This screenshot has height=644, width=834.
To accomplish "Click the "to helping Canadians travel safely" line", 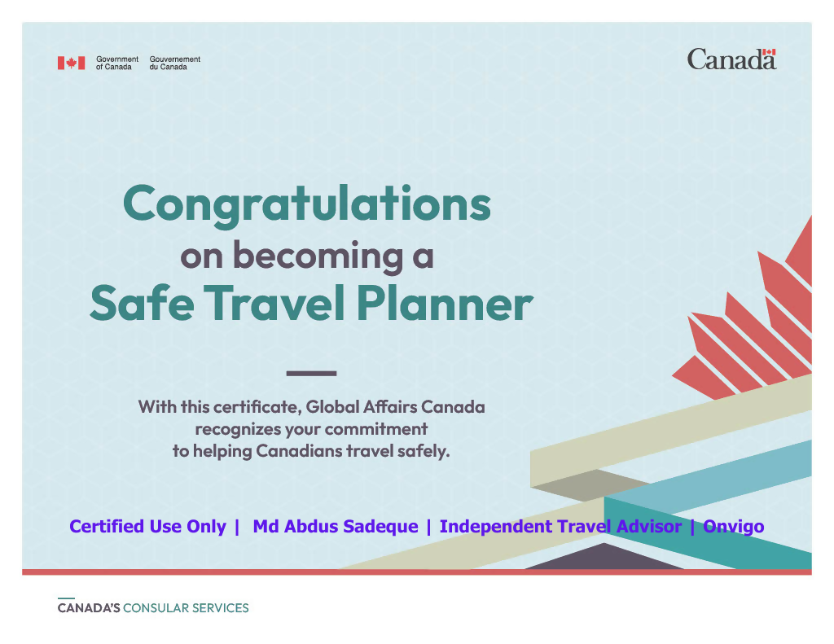I will coord(310,450).
